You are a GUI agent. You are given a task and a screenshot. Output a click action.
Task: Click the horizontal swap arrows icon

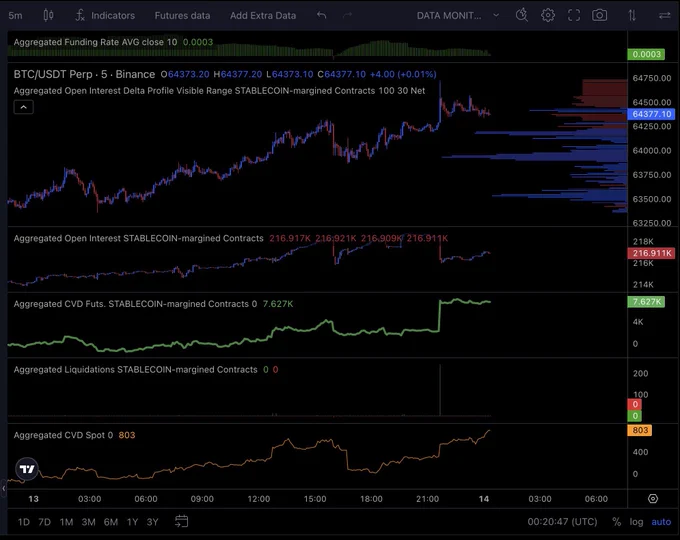click(664, 16)
